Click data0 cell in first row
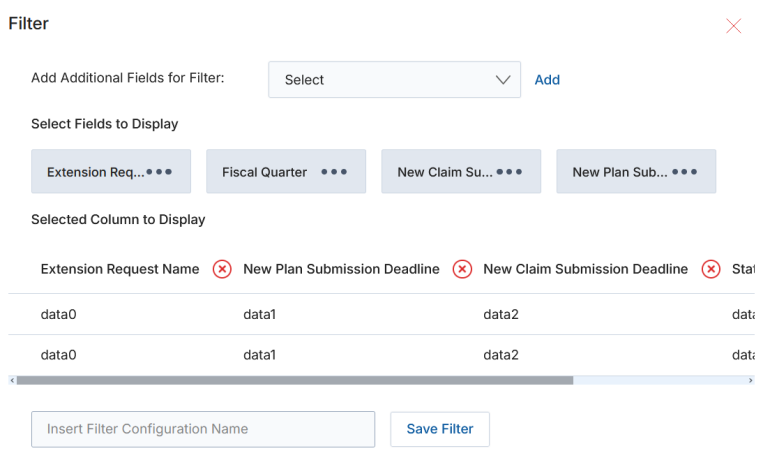The height and width of the screenshot is (460, 770). [58, 314]
